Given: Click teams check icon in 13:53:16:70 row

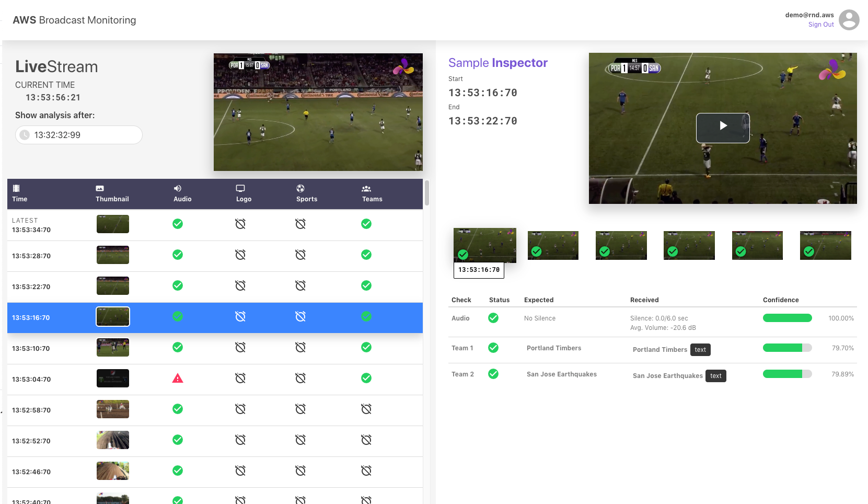Looking at the screenshot, I should (x=366, y=316).
